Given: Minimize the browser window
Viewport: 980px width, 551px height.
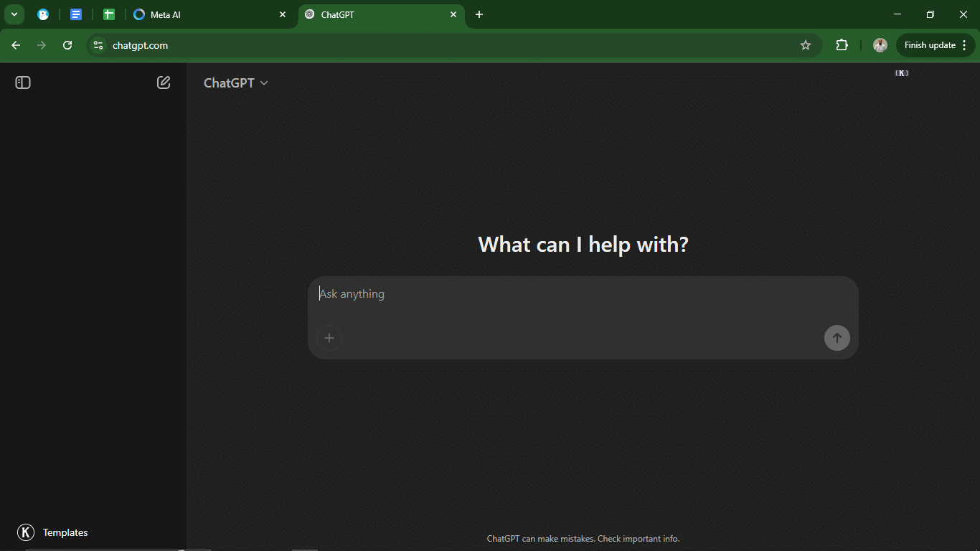Looking at the screenshot, I should [x=897, y=14].
